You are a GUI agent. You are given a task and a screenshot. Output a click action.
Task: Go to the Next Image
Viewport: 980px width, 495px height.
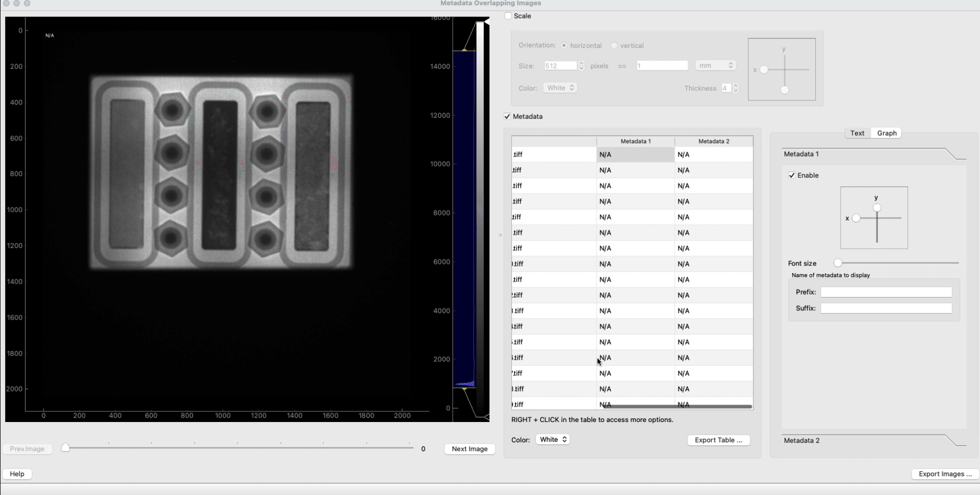469,449
